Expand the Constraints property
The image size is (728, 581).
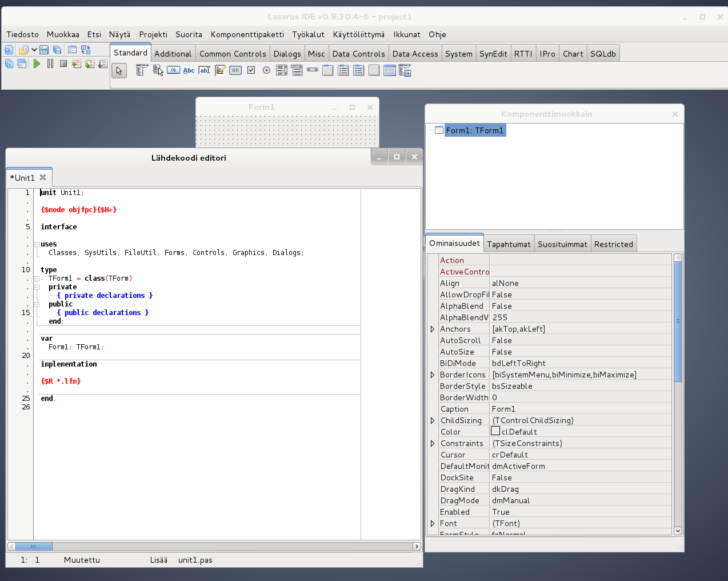pyautogui.click(x=433, y=443)
